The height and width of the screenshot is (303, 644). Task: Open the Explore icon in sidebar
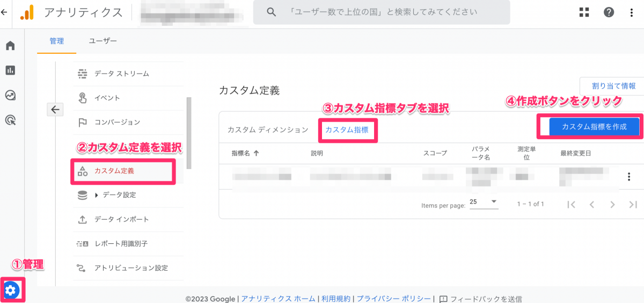click(x=10, y=95)
